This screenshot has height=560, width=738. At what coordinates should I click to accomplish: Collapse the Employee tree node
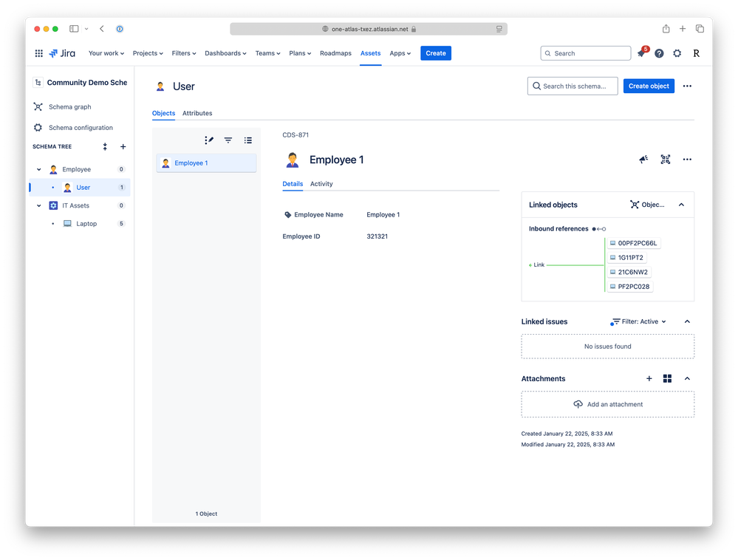click(x=39, y=169)
